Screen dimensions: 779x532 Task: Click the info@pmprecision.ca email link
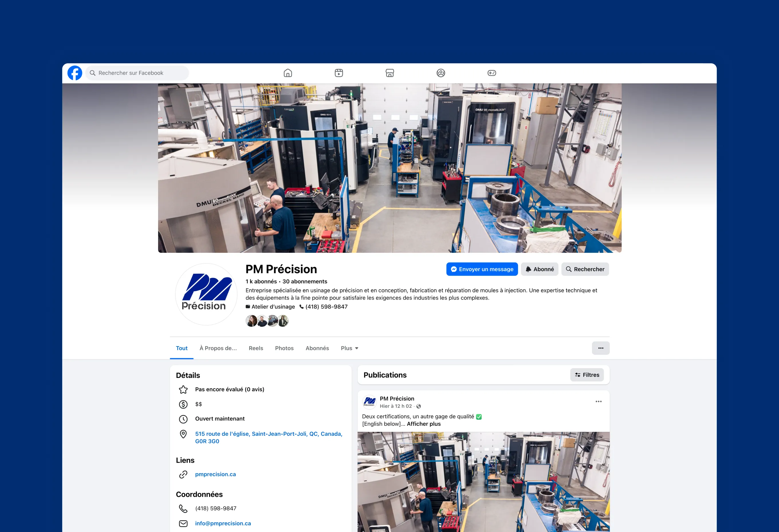tap(223, 524)
